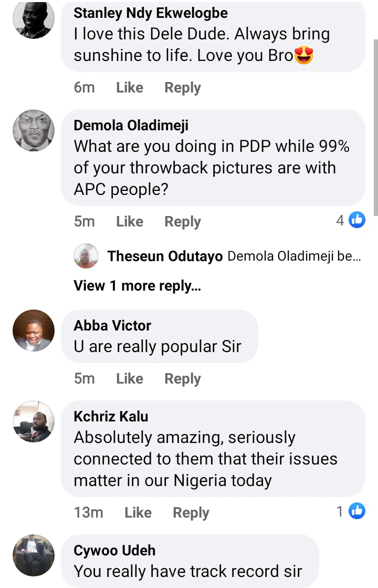The width and height of the screenshot is (378, 588).
Task: Like Abba Victor's comment
Action: (x=130, y=378)
